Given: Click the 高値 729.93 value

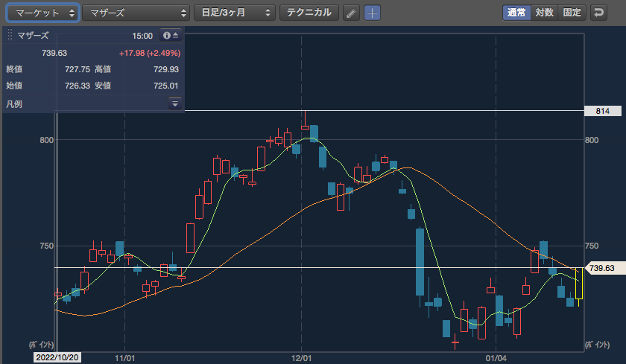Looking at the screenshot, I should [166, 69].
